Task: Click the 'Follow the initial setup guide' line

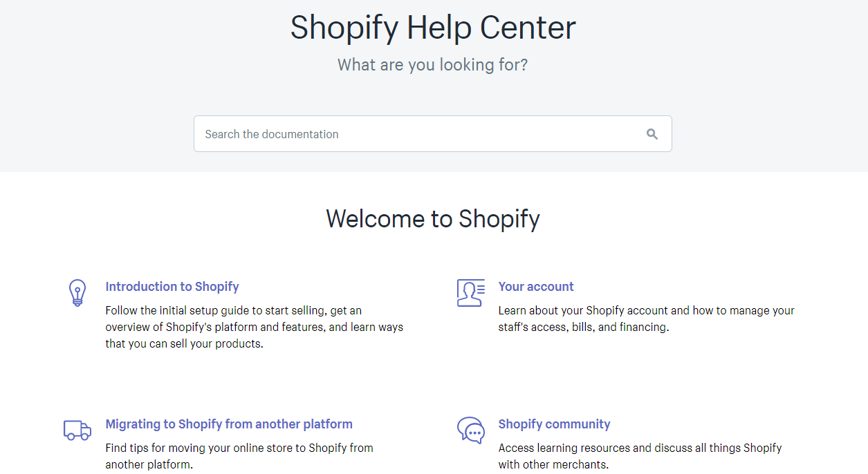Action: [x=233, y=311]
